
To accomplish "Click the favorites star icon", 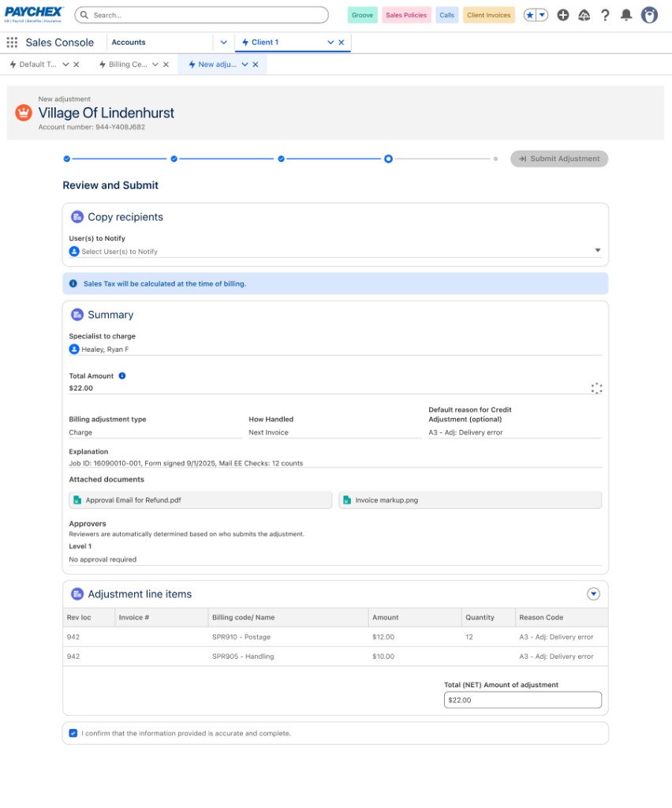I will click(x=530, y=15).
